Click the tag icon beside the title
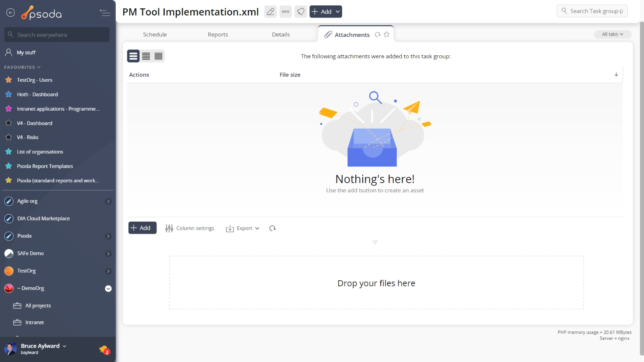 [x=301, y=12]
